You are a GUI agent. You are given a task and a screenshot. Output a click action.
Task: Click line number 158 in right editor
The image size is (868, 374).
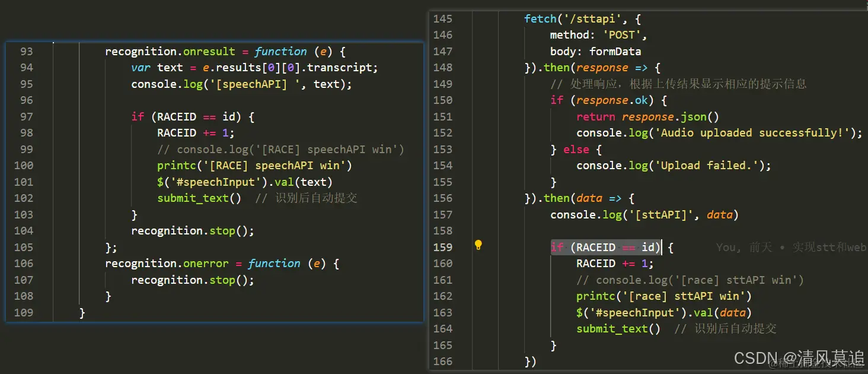point(443,231)
